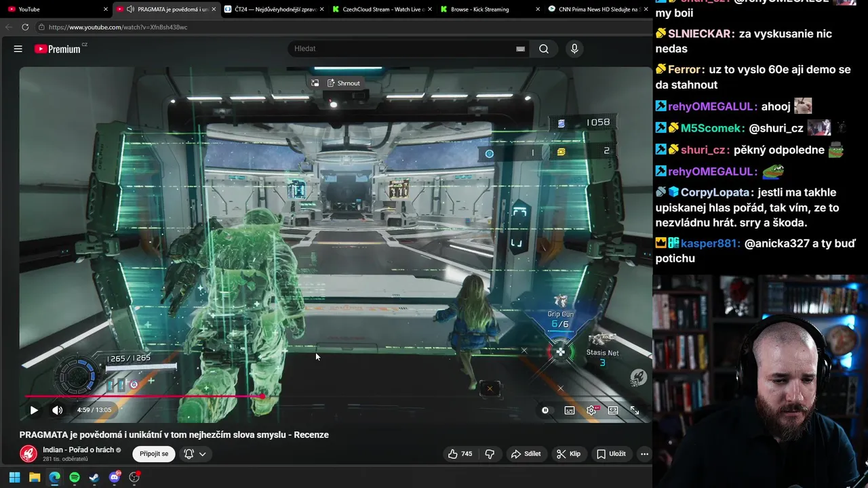Viewport: 868px width, 488px height.
Task: Open Indian - Pořad o hrách channel link
Action: pos(78,450)
